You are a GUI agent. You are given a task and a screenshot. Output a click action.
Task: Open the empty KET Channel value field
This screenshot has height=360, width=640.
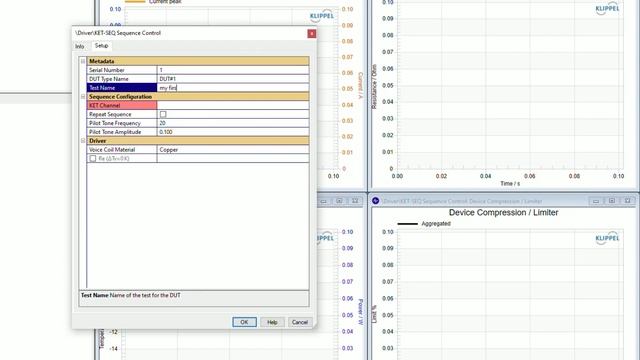coord(233,105)
